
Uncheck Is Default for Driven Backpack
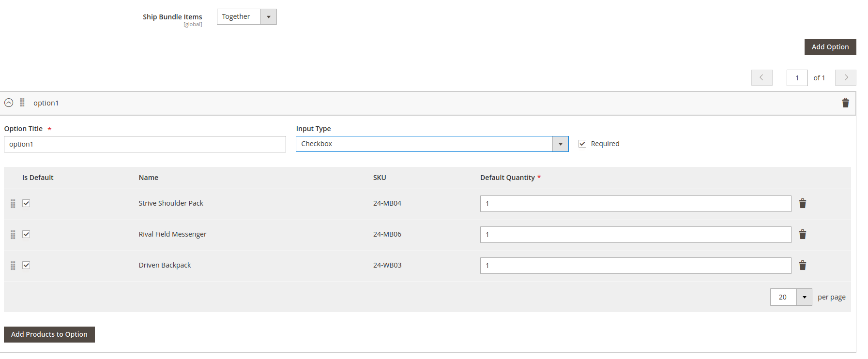[26, 265]
